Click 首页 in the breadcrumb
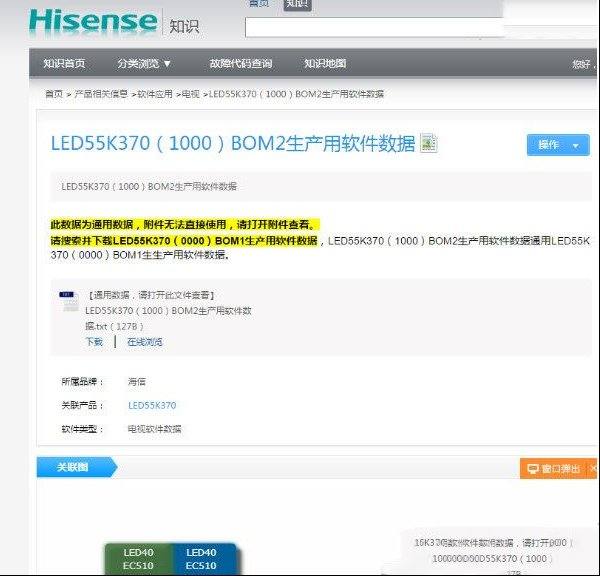 54,94
